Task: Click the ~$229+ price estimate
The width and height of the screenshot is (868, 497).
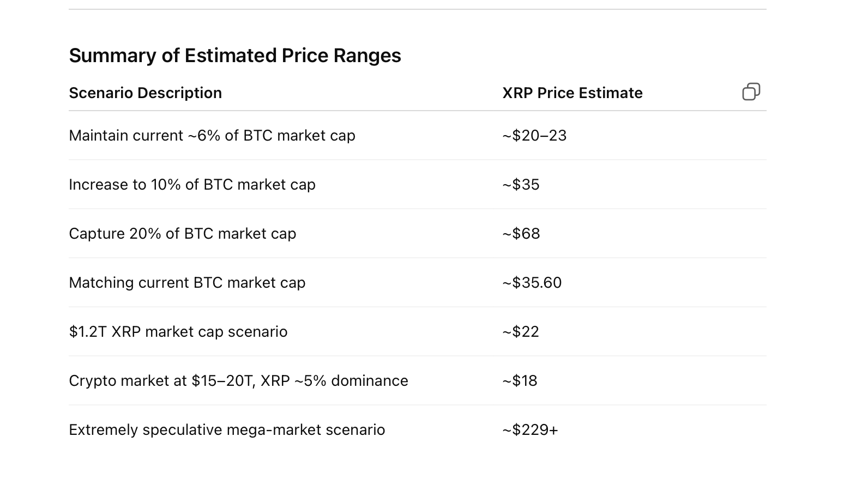Action: pyautogui.click(x=530, y=430)
